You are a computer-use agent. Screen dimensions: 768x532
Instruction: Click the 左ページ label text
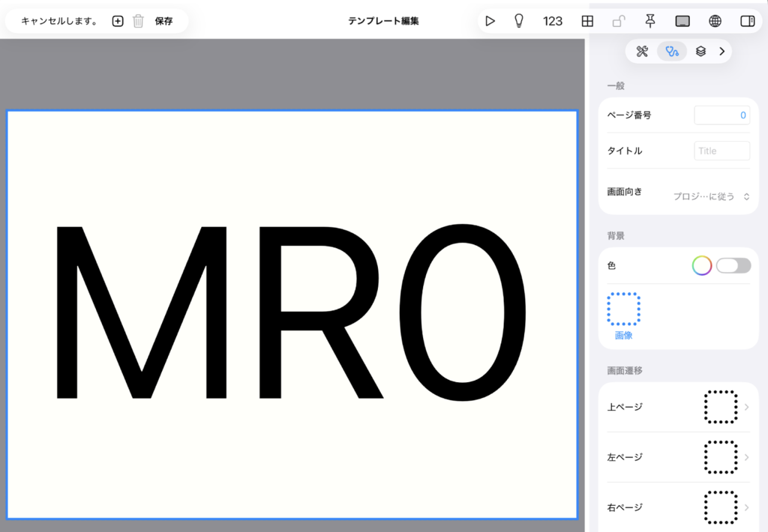pyautogui.click(x=625, y=457)
